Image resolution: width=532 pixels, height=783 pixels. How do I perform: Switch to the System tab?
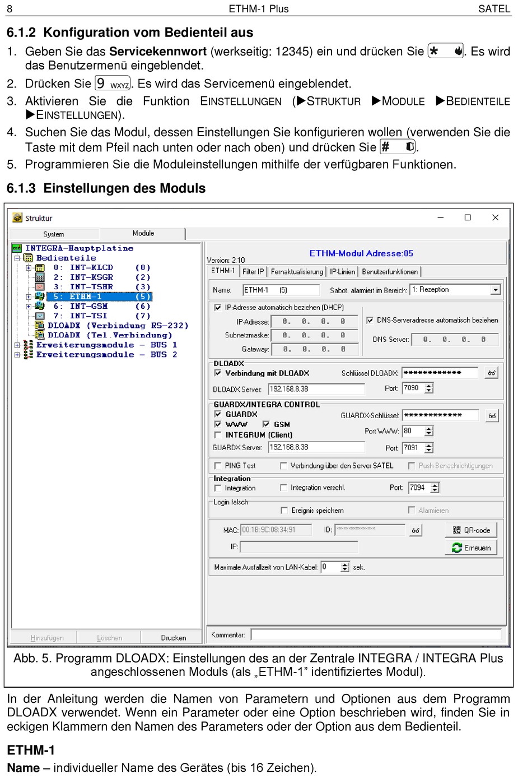click(54, 234)
